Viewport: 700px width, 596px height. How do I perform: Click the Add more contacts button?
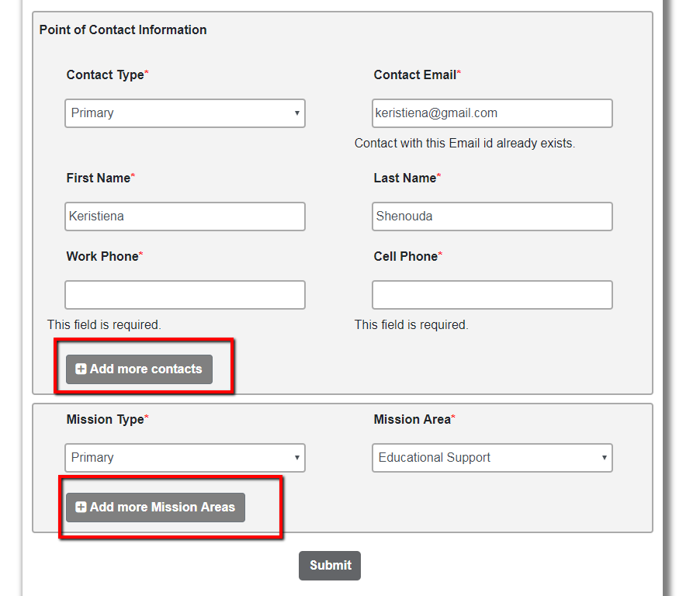point(139,369)
